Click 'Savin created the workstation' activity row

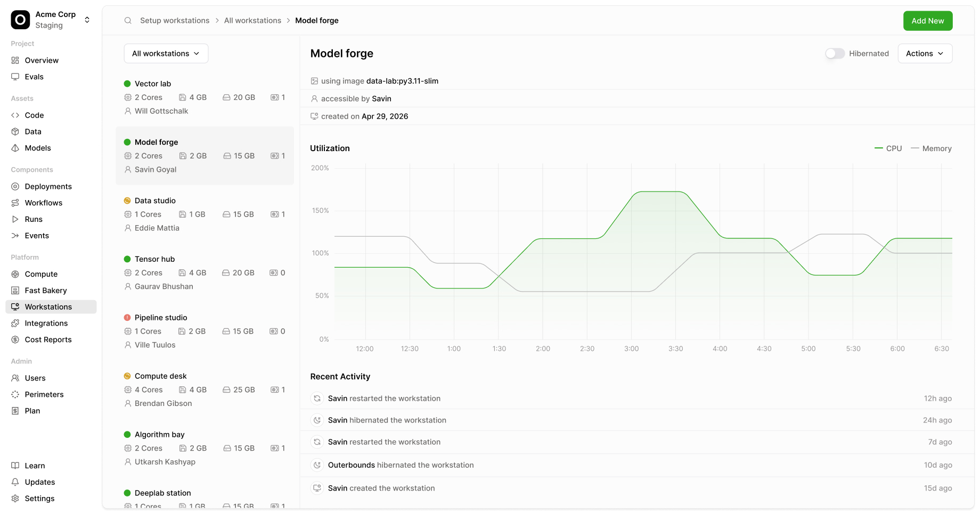click(637, 488)
